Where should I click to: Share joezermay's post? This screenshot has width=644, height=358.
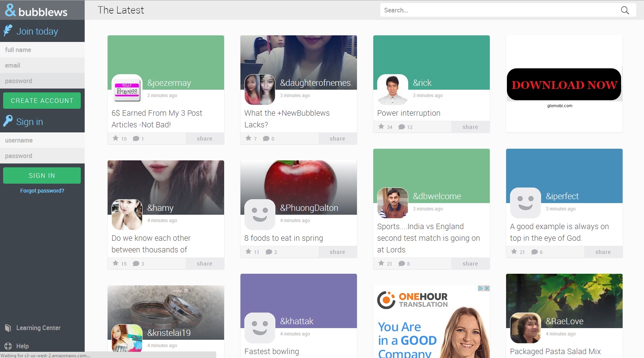[x=205, y=139]
